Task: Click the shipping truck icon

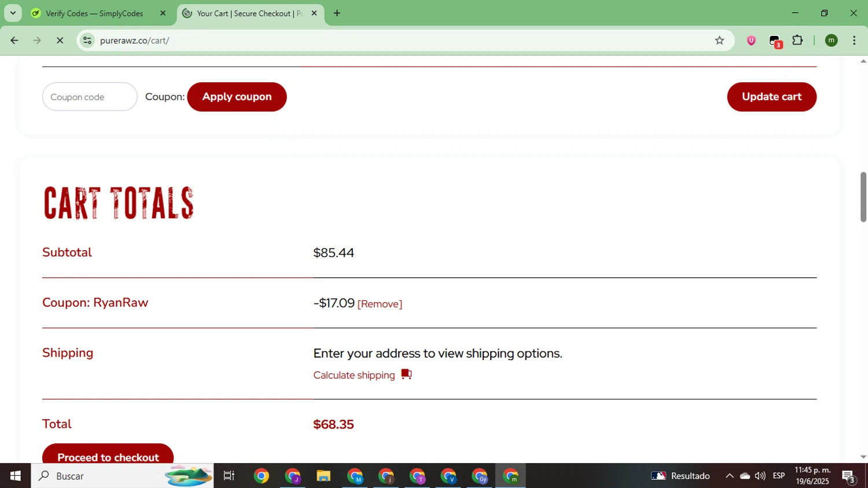Action: (407, 374)
